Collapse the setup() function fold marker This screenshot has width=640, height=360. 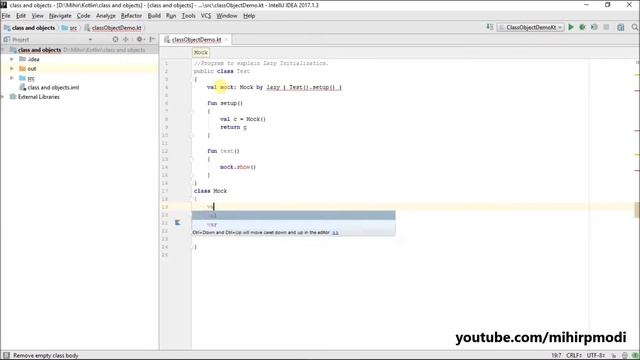(x=191, y=111)
